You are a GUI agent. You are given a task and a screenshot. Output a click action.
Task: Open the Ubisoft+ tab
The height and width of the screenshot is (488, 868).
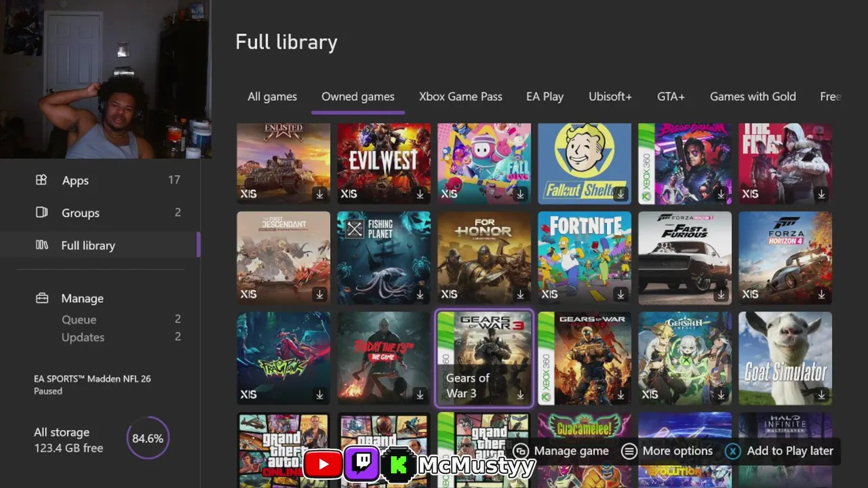[x=610, y=96]
